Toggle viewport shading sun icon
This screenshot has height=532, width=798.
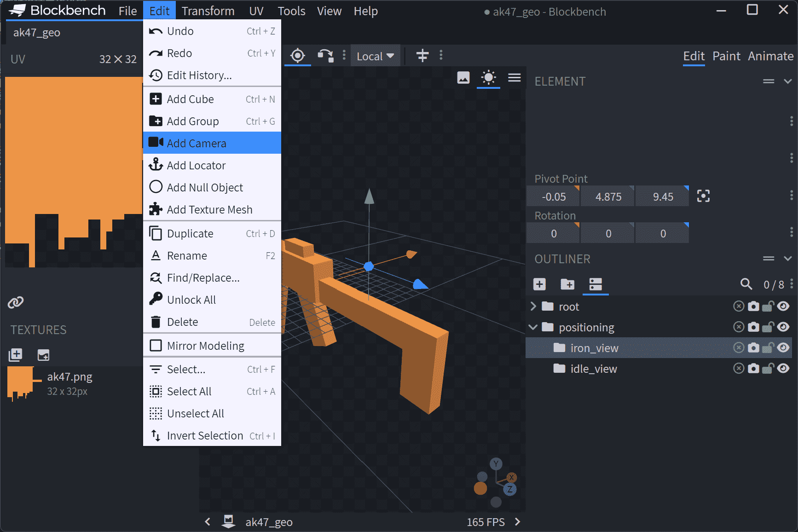tap(488, 77)
